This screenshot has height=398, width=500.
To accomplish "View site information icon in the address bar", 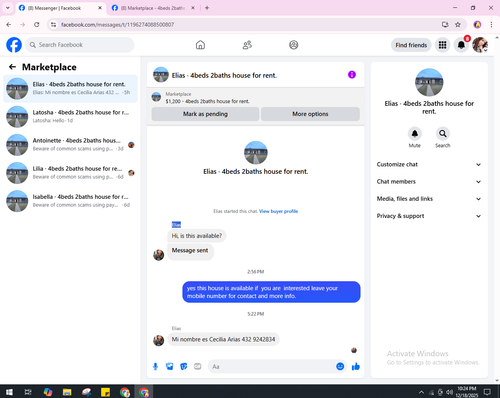I will pyautogui.click(x=53, y=25).
